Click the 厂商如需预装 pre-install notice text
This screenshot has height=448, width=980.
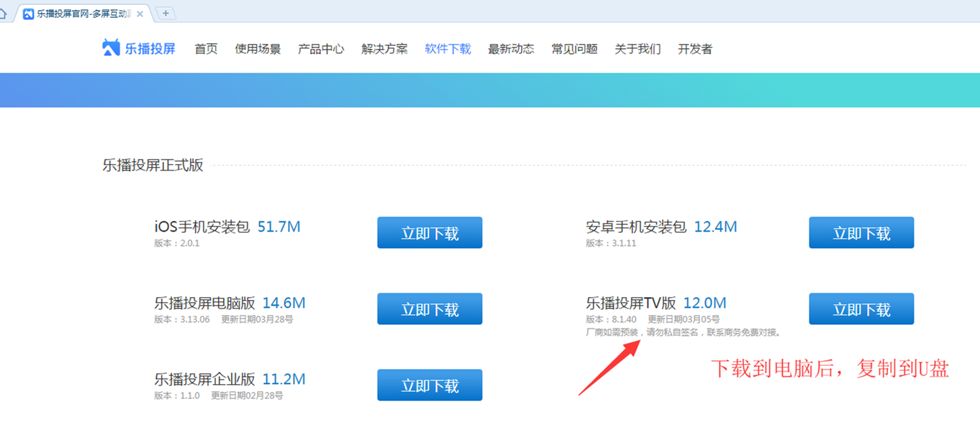pos(684,332)
